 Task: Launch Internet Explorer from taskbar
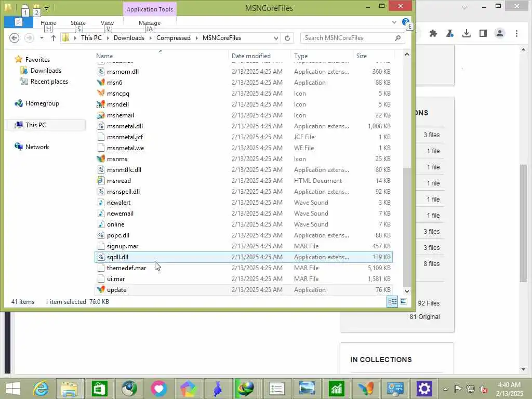pos(41,389)
